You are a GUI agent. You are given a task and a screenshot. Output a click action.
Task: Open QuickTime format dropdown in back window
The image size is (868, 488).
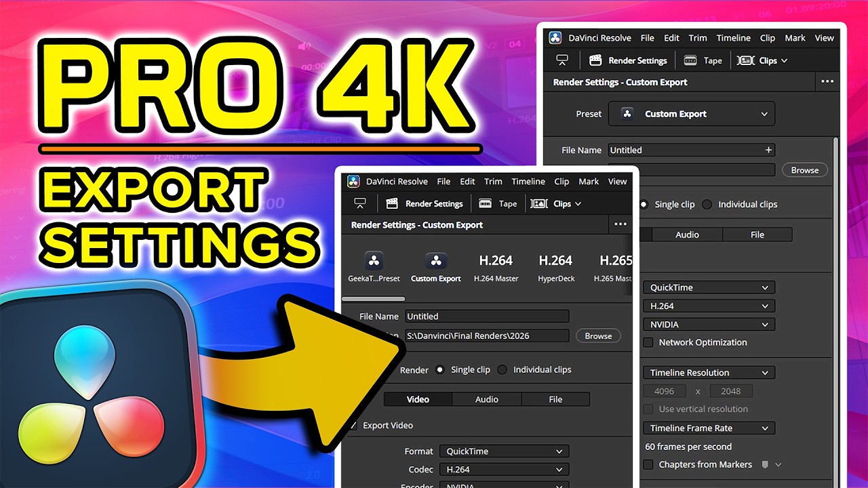click(x=709, y=287)
